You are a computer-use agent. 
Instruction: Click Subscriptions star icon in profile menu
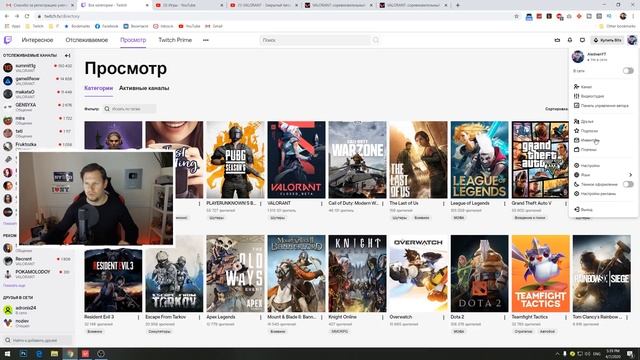coord(576,131)
